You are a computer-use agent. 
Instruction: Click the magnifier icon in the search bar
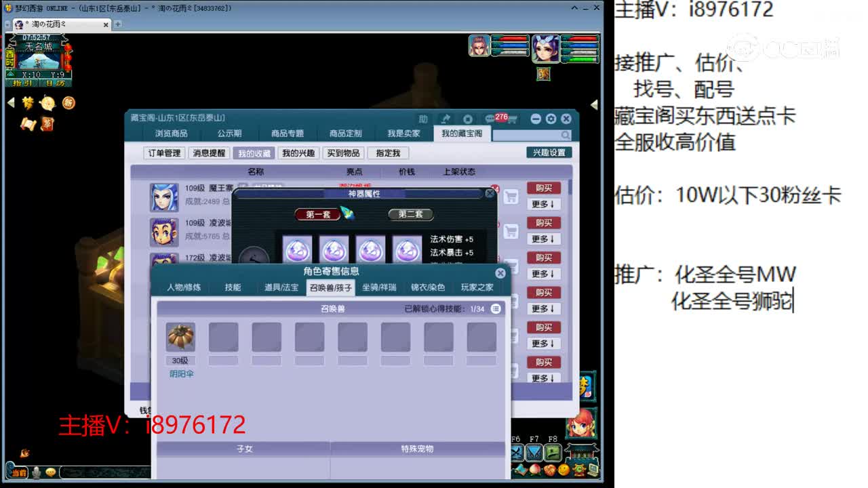coord(566,134)
